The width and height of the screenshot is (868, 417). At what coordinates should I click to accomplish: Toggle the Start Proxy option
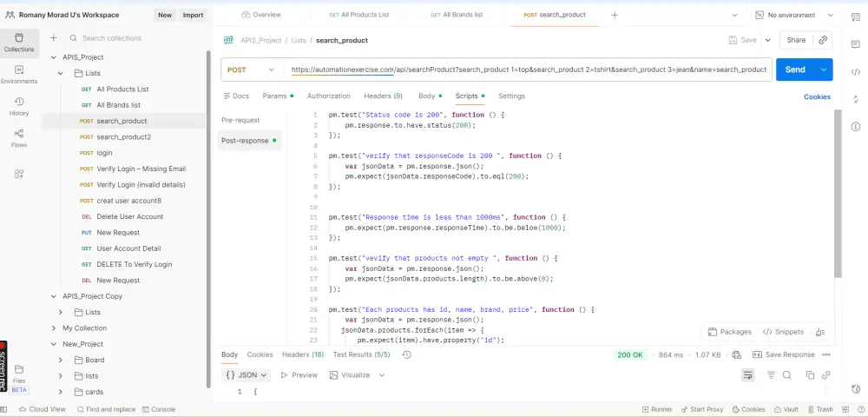(702, 409)
